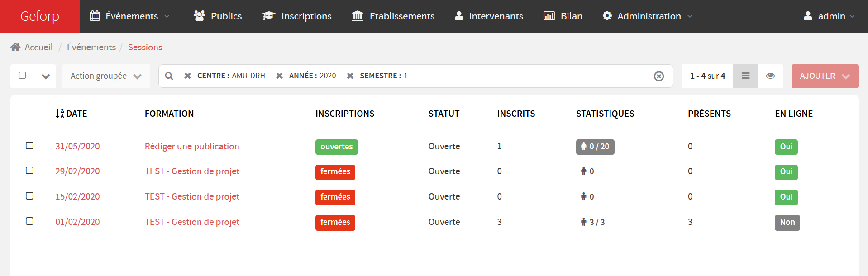The image size is (868, 276).
Task: Check the box for 31/05/2020 session
Action: (30, 146)
